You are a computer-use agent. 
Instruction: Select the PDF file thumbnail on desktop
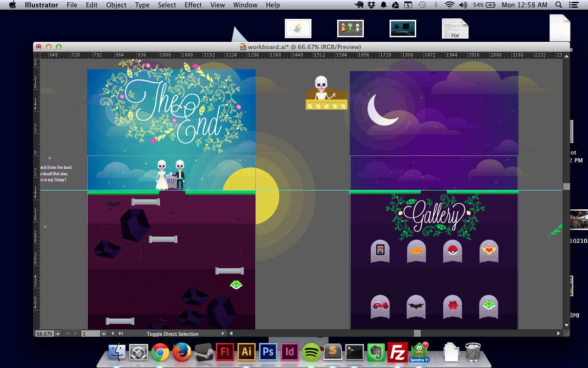click(455, 29)
